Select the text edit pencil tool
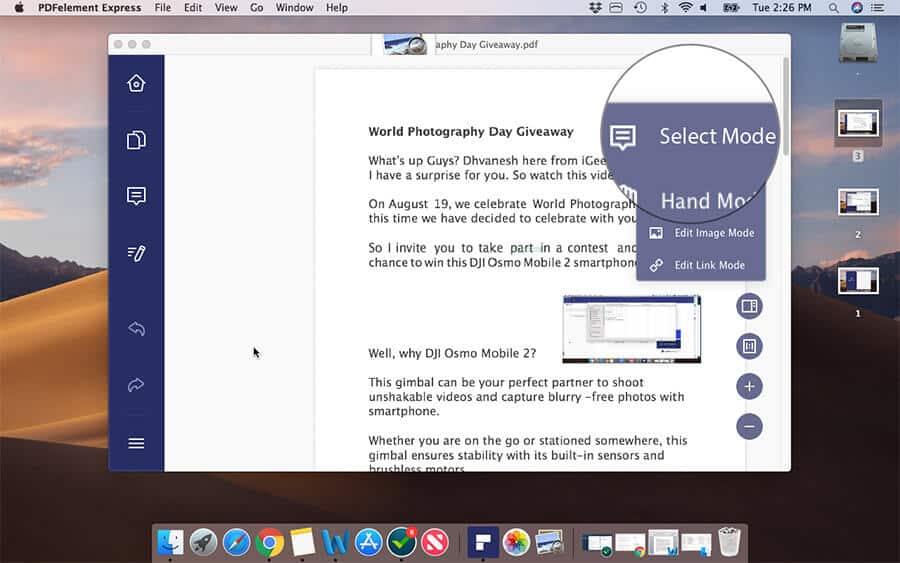 pyautogui.click(x=136, y=253)
